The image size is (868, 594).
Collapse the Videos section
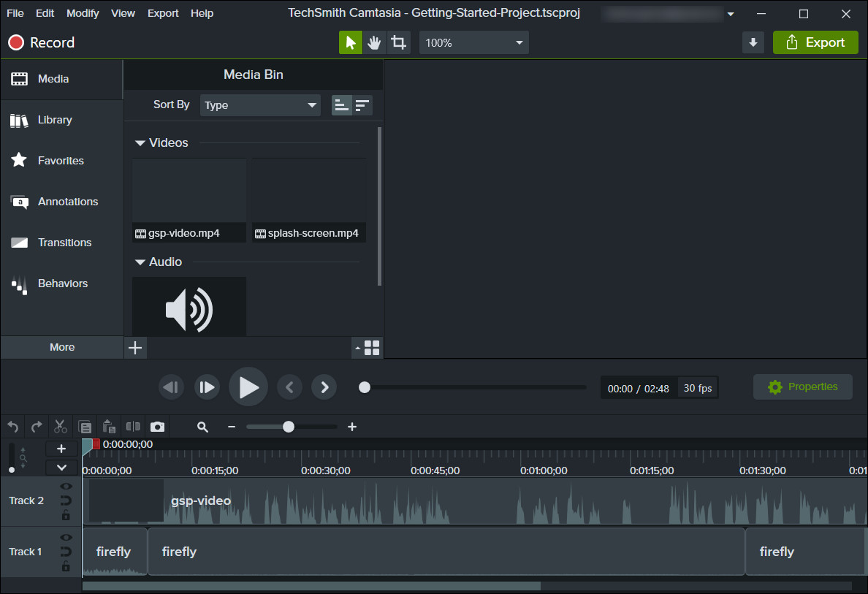140,143
